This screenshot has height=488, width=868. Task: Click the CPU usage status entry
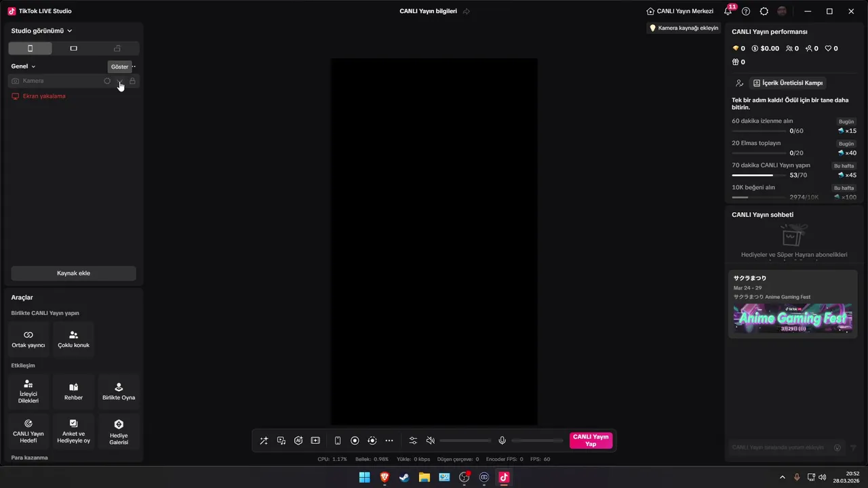click(332, 459)
